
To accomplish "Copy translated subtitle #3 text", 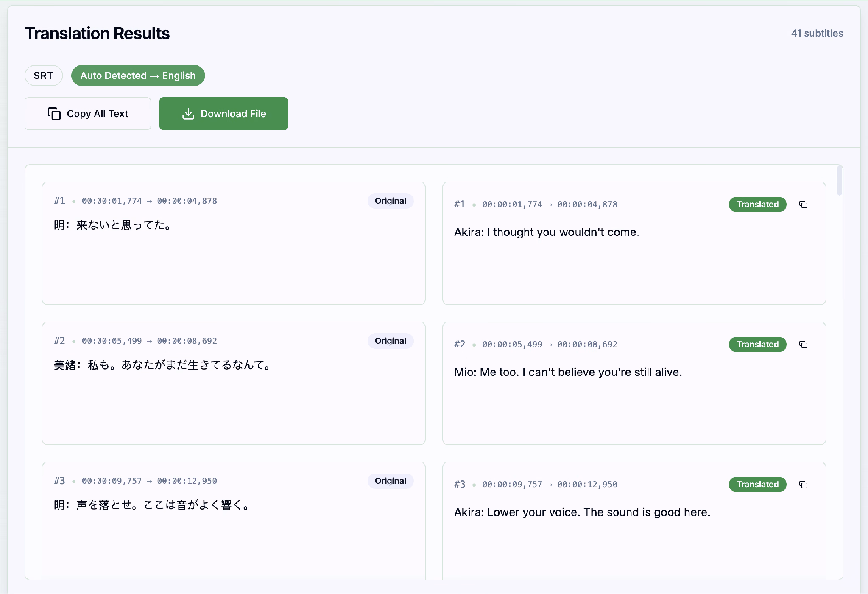I will tap(803, 485).
